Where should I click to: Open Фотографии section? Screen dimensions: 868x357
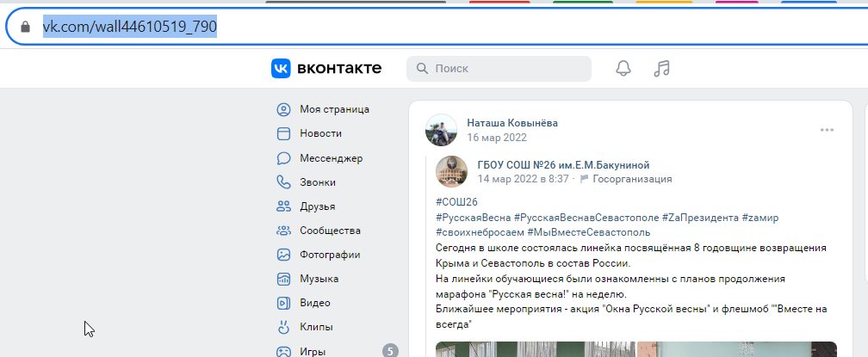pos(330,255)
